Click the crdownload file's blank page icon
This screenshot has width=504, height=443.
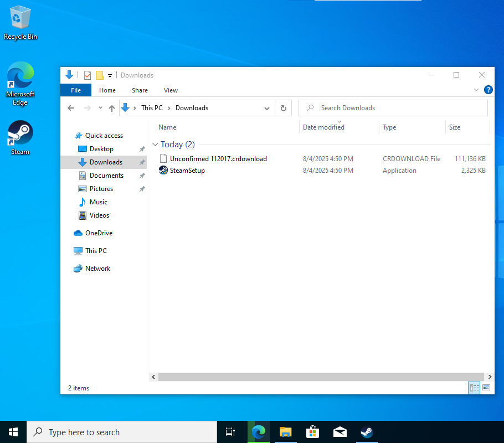click(163, 158)
